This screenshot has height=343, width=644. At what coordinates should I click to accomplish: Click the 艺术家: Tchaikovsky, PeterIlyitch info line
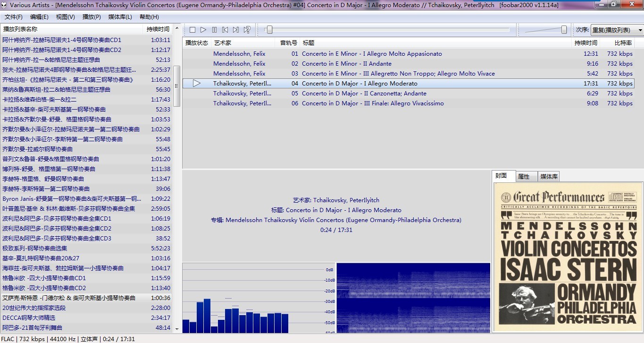[336, 200]
